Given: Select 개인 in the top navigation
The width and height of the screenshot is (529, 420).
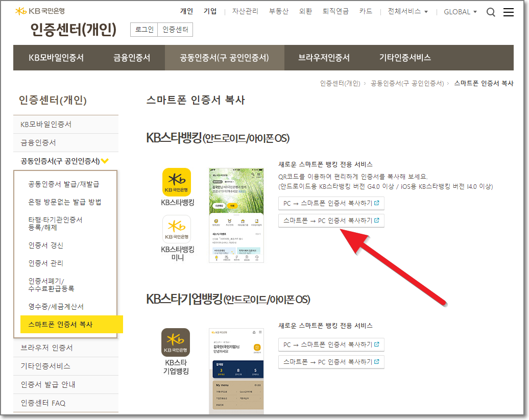Looking at the screenshot, I should pyautogui.click(x=186, y=11).
